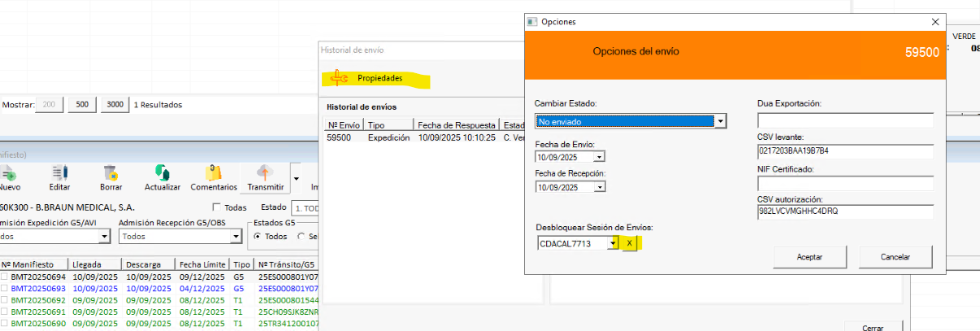The image size is (980, 331).
Task: Click the Aceptar button
Action: 809,257
